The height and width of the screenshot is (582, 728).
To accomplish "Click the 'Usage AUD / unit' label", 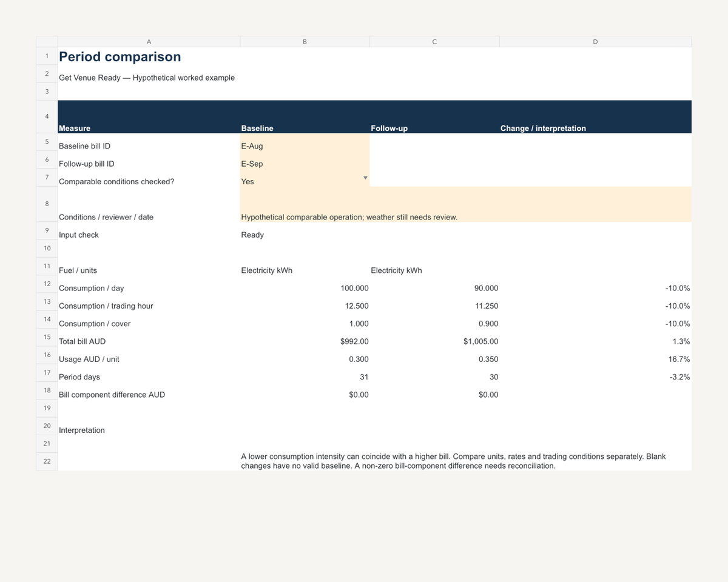I will [89, 359].
